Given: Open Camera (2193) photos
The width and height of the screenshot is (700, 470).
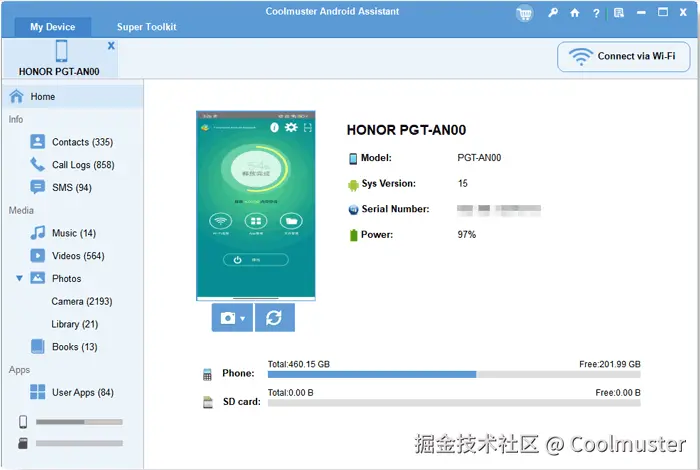Looking at the screenshot, I should (x=82, y=301).
